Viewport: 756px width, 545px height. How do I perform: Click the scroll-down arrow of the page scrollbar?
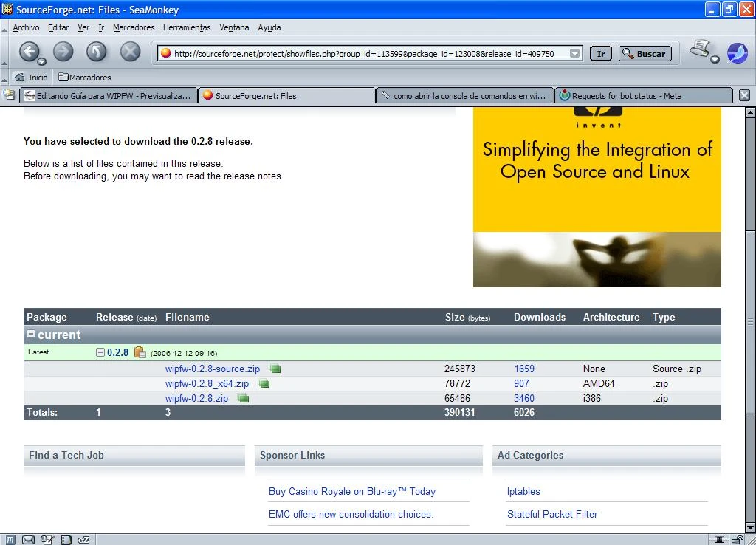tap(750, 527)
